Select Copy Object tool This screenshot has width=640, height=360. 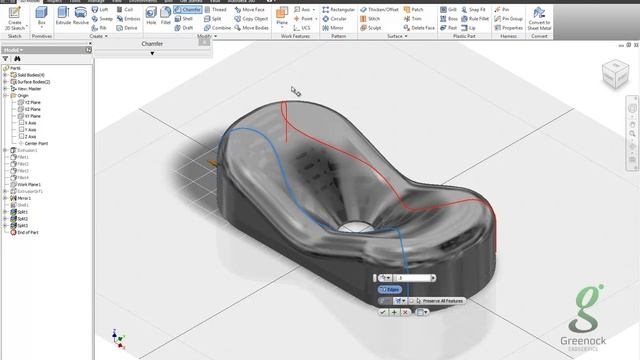point(251,19)
